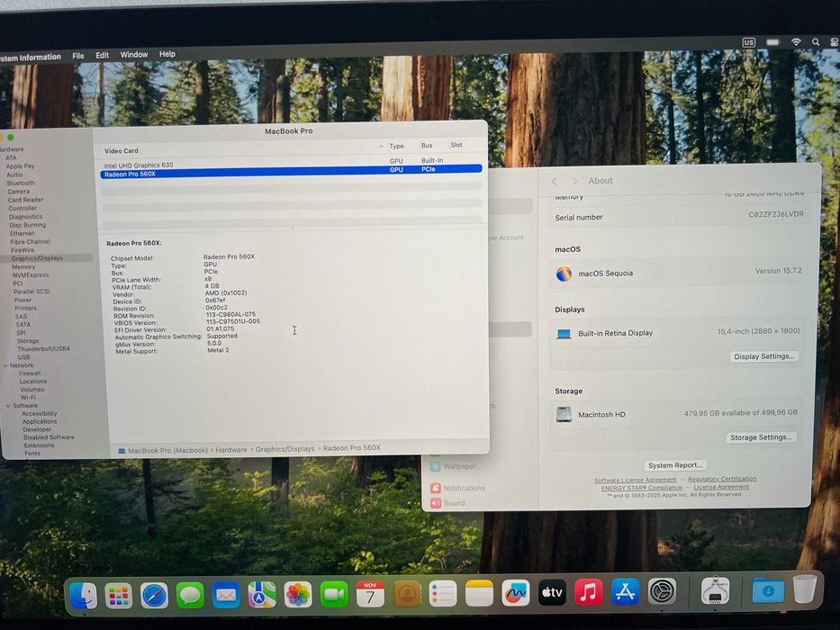Select Storage in hardware sidebar

point(28,341)
